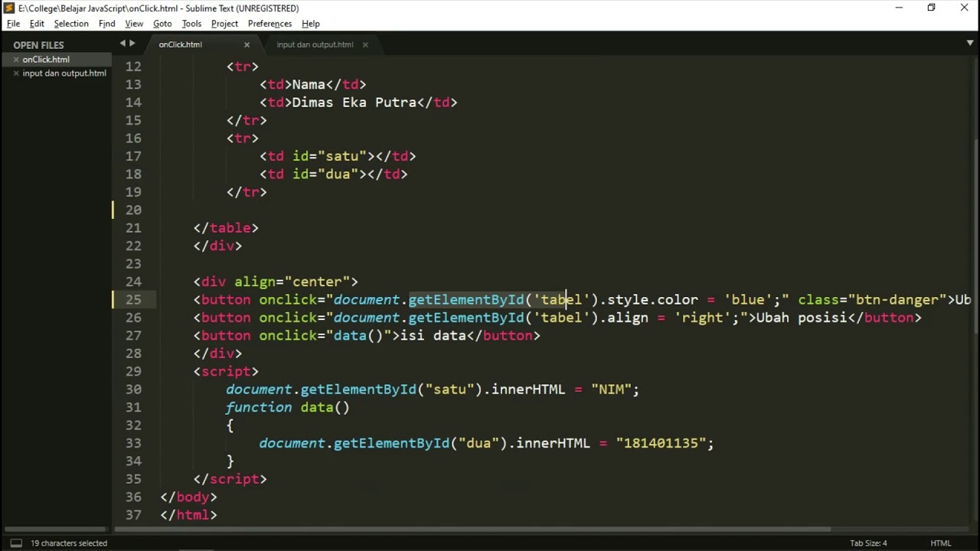Change the HTML syntax selector

pos(940,543)
